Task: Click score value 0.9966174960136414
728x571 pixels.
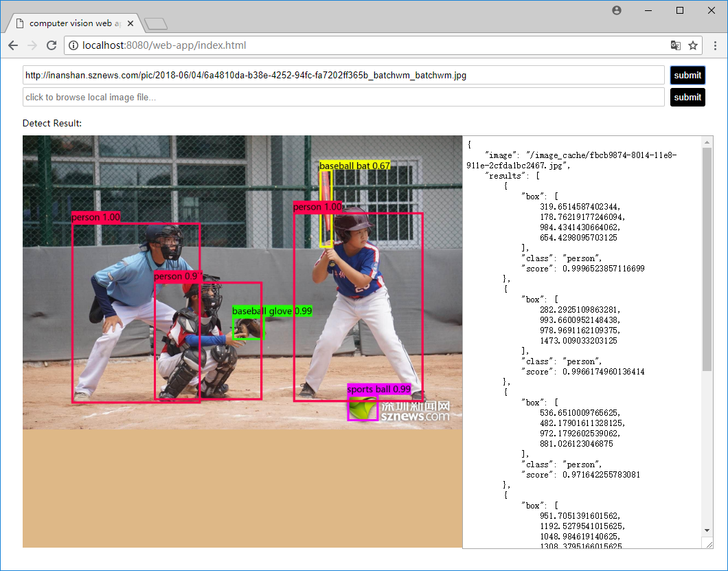Action: [x=604, y=372]
